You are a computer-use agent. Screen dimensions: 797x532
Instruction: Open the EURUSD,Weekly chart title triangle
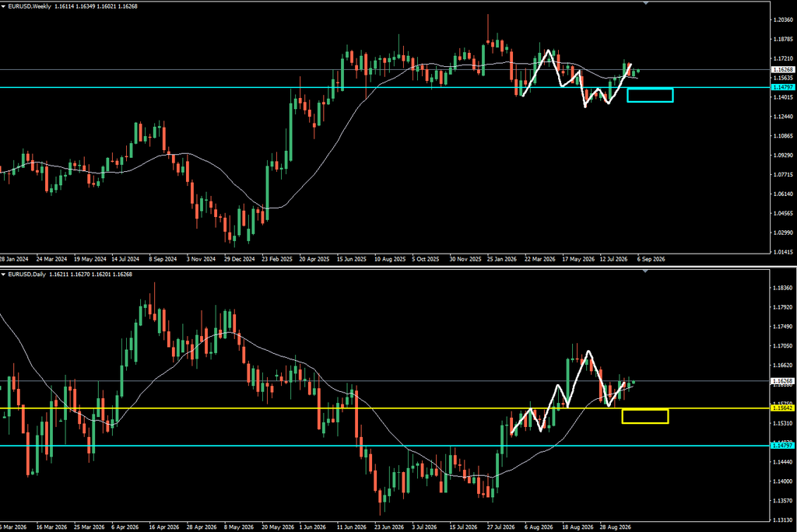click(4, 6)
